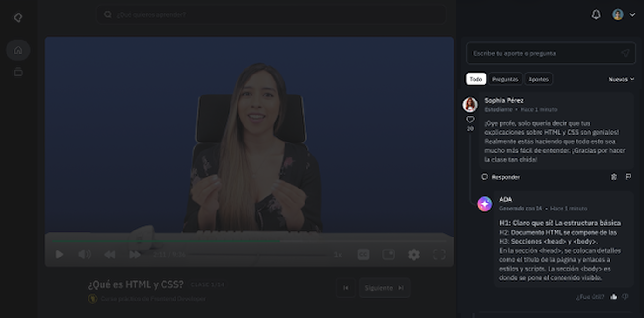Report the comment using the flag icon
The width and height of the screenshot is (644, 318).
628,177
